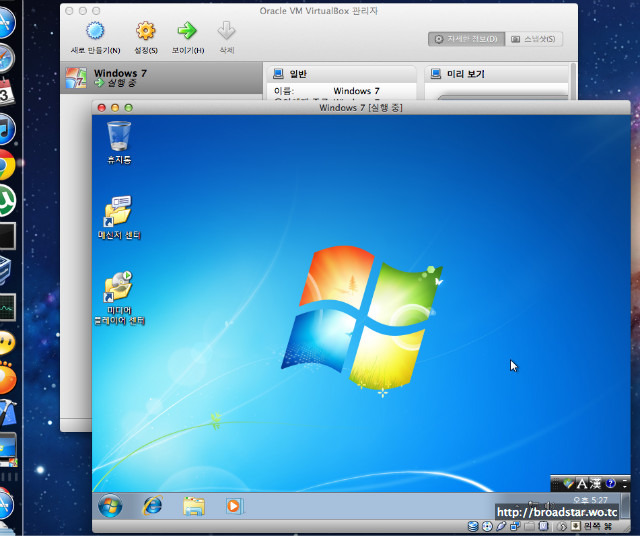Click the Windows 7 VM preview Dock icon
Image resolution: width=640 pixels, height=536 pixels.
[7, 450]
